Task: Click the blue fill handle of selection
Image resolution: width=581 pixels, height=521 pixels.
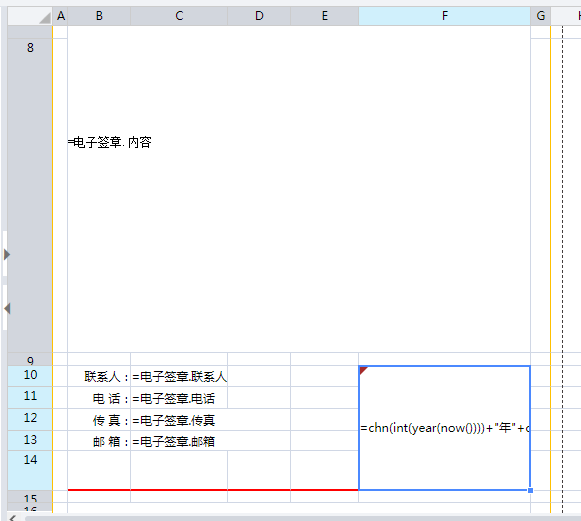Action: tap(530, 490)
